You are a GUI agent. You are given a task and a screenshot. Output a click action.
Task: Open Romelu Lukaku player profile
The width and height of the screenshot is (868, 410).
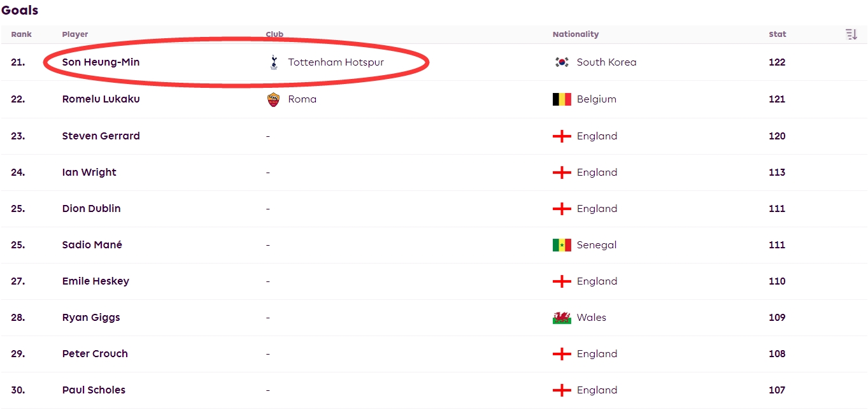click(x=101, y=99)
